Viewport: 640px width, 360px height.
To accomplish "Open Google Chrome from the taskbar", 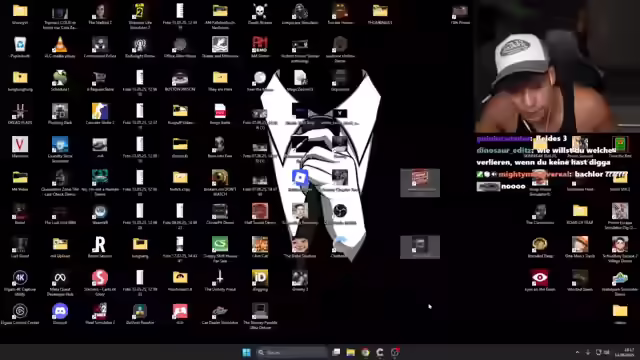I will (x=365, y=352).
